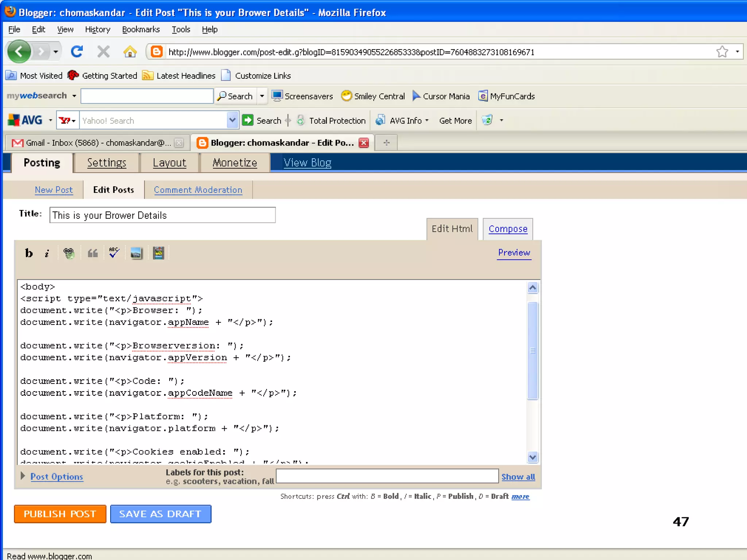This screenshot has width=747, height=560.
Task: Click the Publish Post button
Action: [x=60, y=514]
